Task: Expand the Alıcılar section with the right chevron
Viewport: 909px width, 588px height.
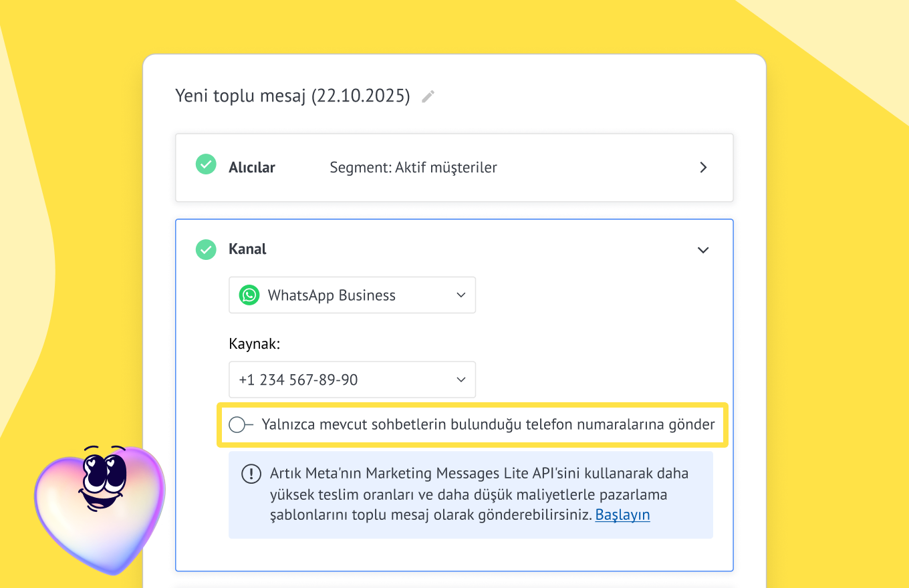Action: click(x=702, y=168)
